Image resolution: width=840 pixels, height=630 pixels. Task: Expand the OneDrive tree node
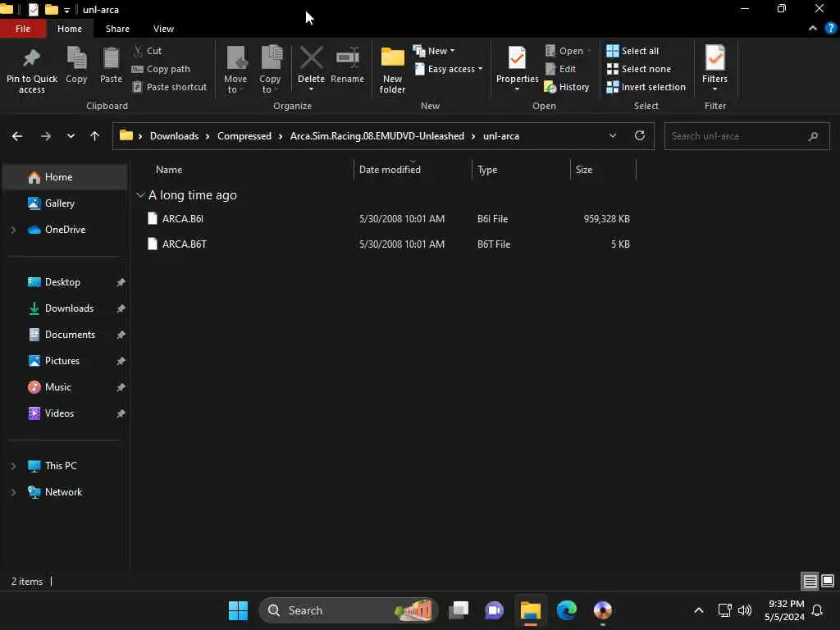[13, 230]
